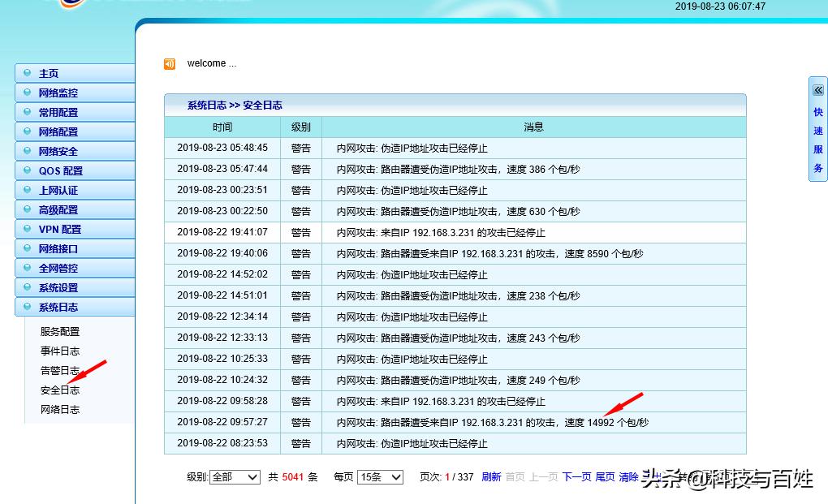Select the 05:48:45 security log row
This screenshot has width=828, height=504.
point(455,148)
